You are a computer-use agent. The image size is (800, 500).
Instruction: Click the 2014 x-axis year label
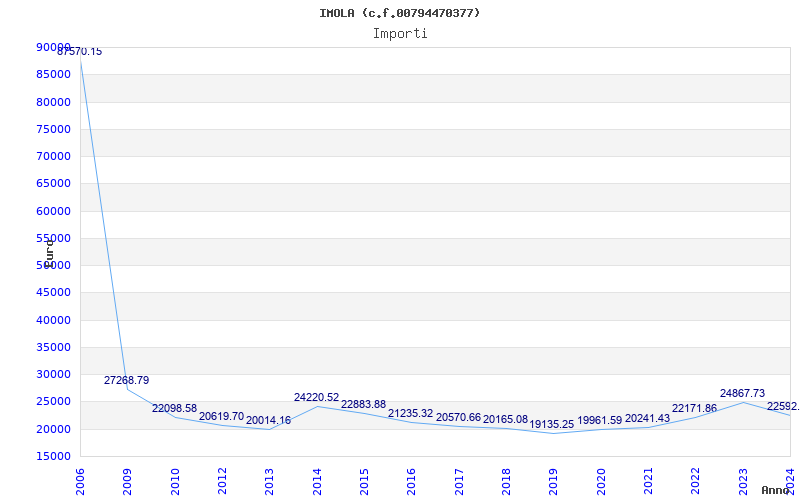point(317,482)
